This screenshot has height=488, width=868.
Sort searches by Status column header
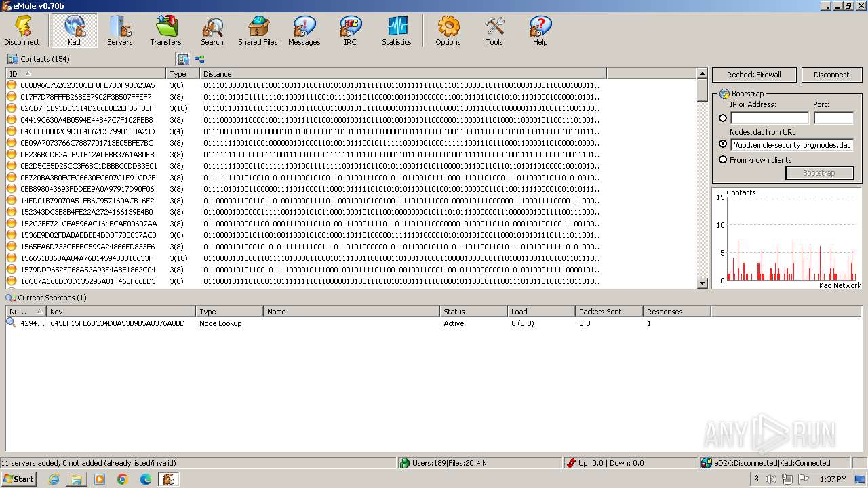point(473,312)
